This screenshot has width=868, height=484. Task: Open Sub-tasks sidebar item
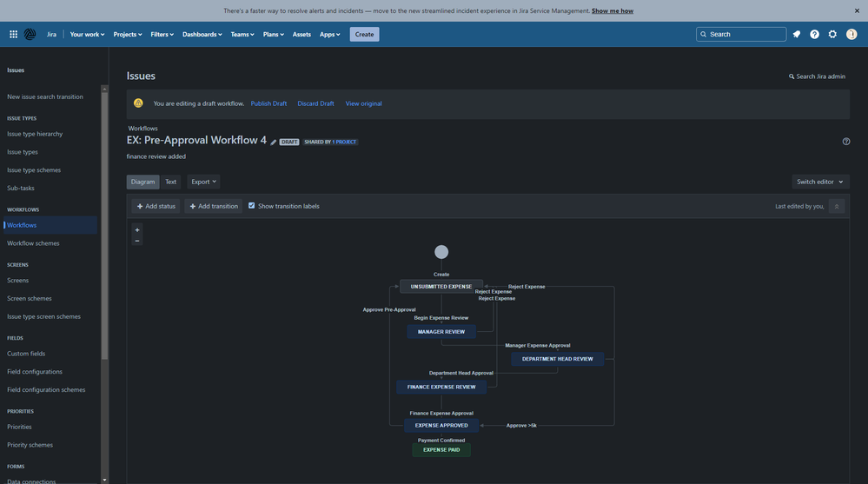(x=21, y=189)
